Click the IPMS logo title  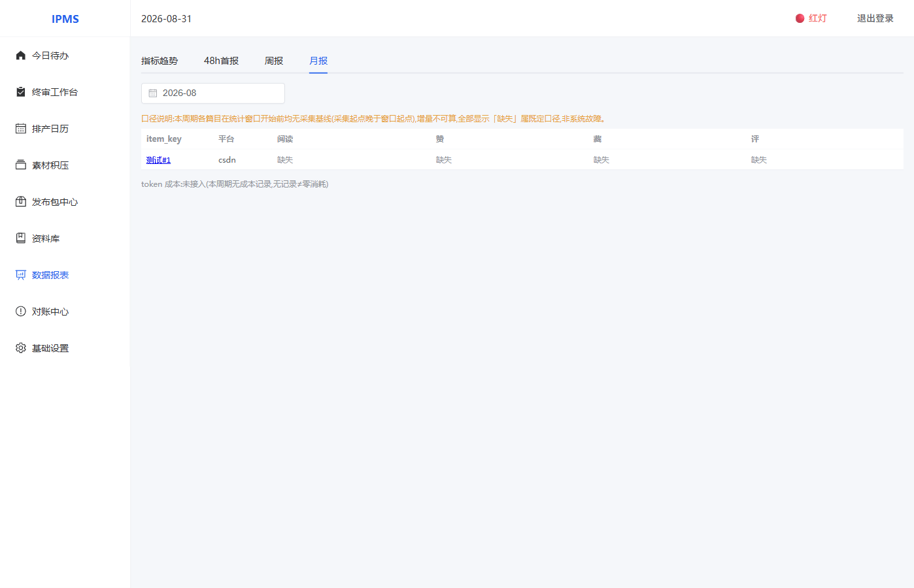tap(65, 19)
